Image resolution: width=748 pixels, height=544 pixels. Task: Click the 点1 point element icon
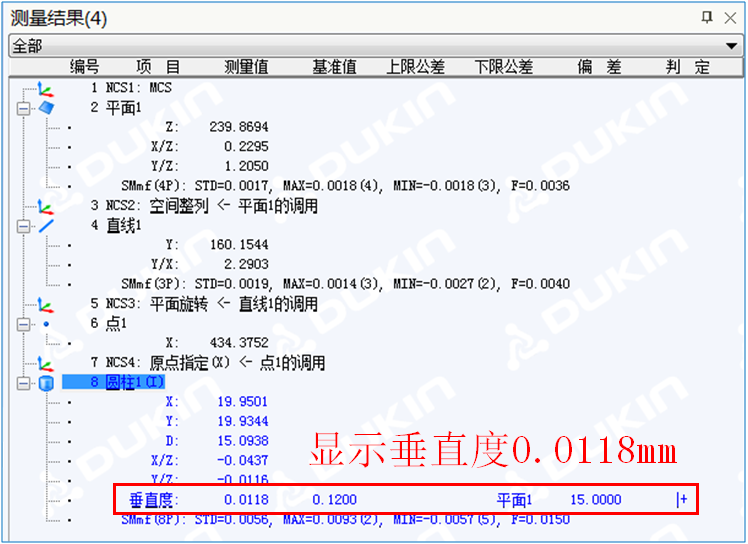[45, 324]
